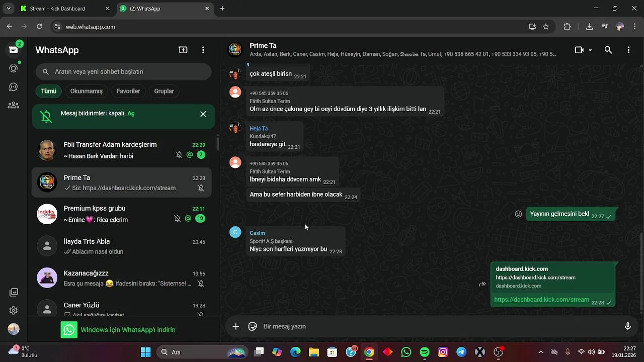
Task: Open the Channels sidebar icon
Action: (14, 87)
